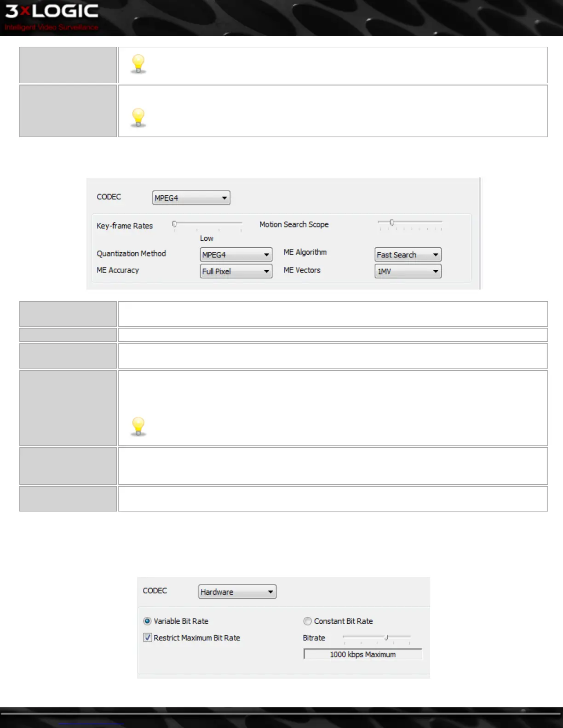This screenshot has height=728, width=563.
Task: Expand the ME Vectors 1MV dropdown
Action: pos(408,271)
